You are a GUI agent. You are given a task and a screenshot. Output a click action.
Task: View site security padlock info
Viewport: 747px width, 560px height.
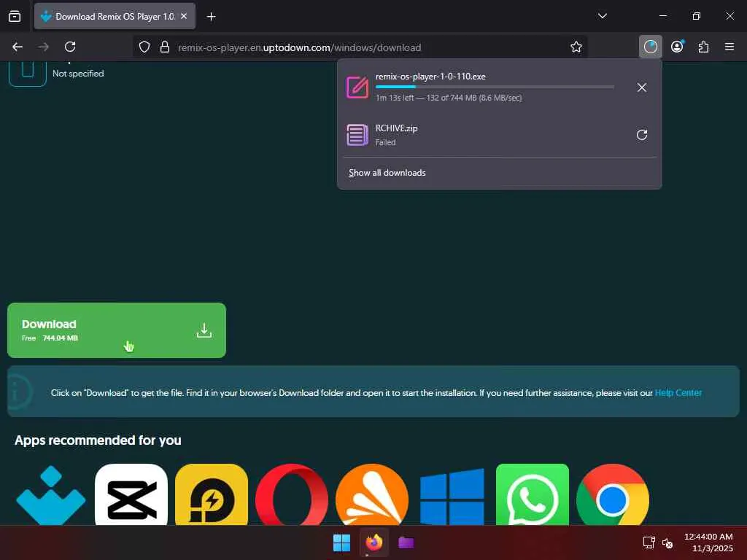[x=165, y=47]
